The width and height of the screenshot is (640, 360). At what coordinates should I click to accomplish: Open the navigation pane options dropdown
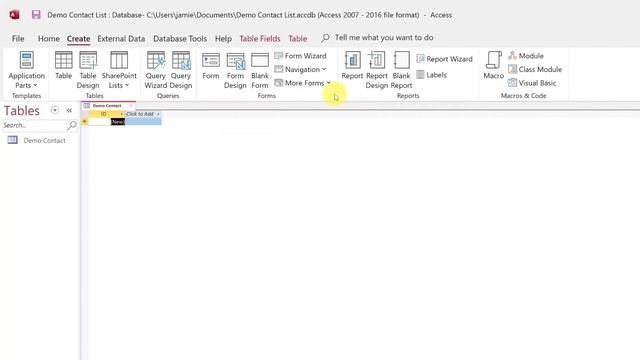click(x=55, y=110)
